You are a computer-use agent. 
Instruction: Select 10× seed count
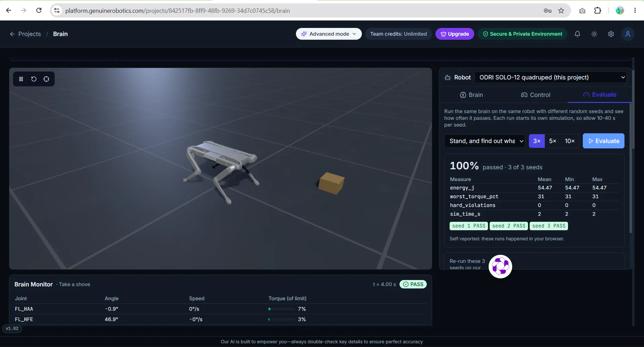click(570, 141)
